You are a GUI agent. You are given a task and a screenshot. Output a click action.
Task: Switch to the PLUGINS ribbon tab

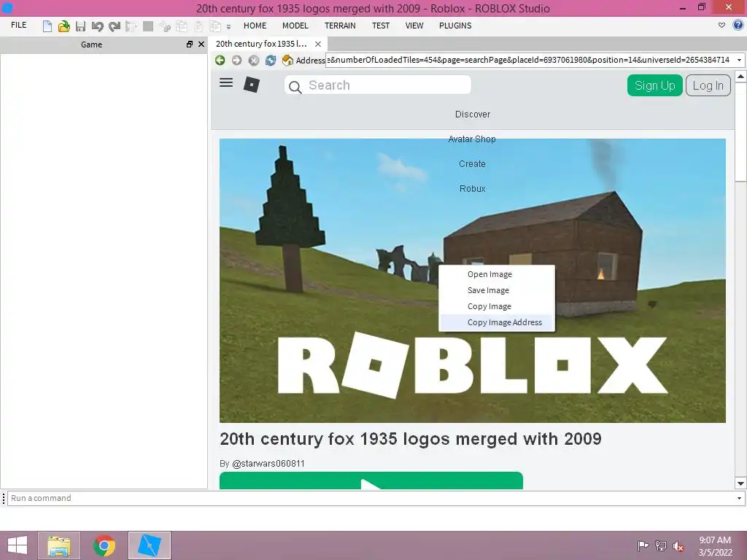[x=455, y=26]
